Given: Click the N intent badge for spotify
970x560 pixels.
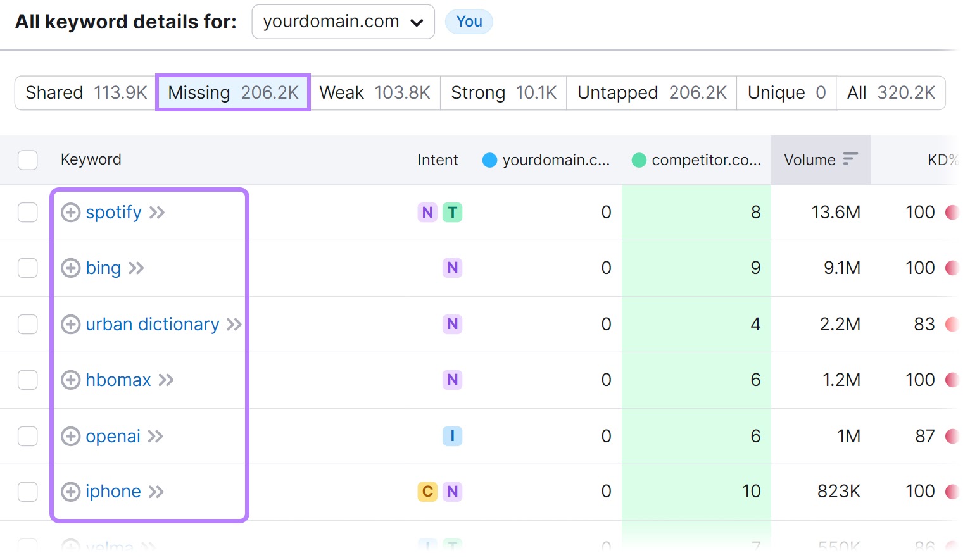Looking at the screenshot, I should [428, 213].
